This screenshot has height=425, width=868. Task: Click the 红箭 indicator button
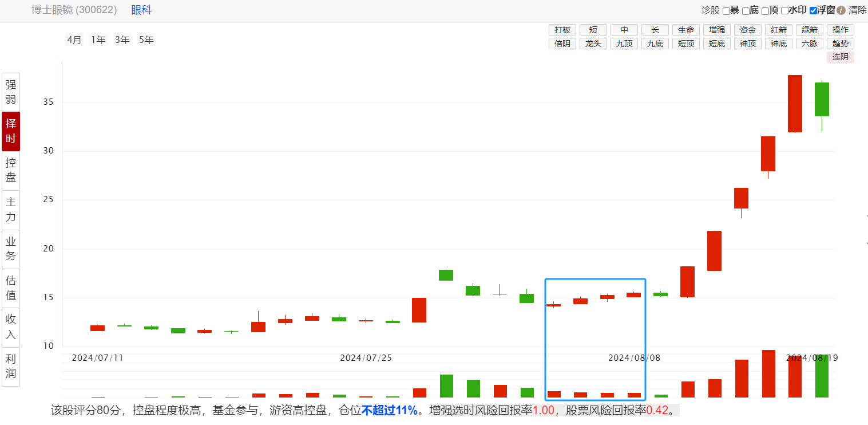[779, 30]
